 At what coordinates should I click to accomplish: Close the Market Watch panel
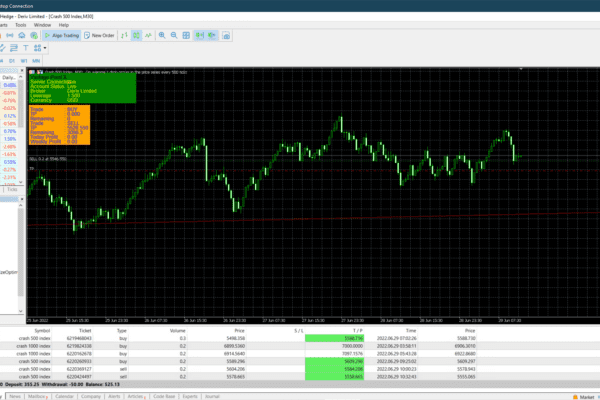[x=22, y=70]
